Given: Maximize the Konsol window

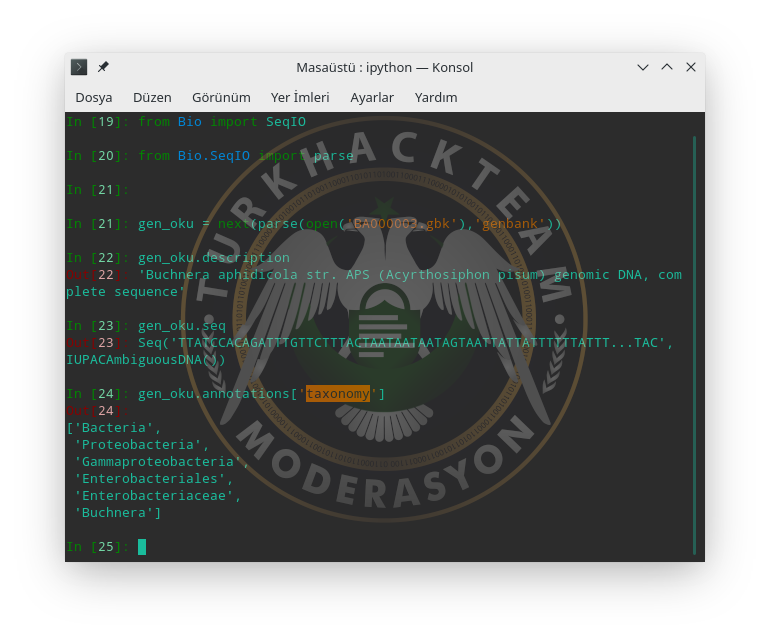Looking at the screenshot, I should pos(667,67).
